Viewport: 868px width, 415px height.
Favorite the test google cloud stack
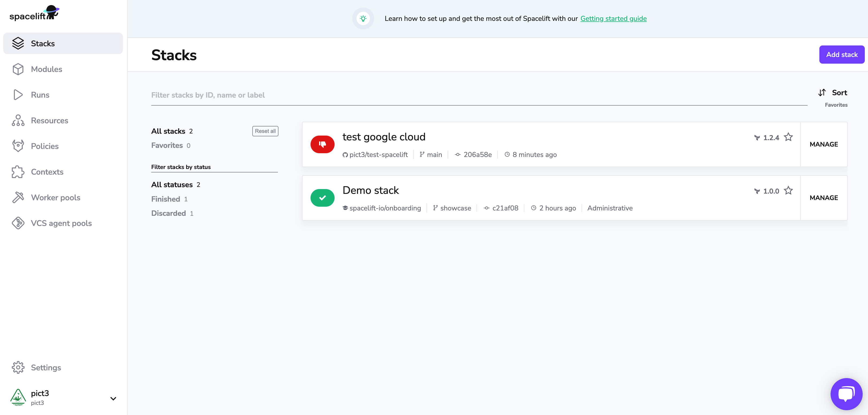[788, 137]
